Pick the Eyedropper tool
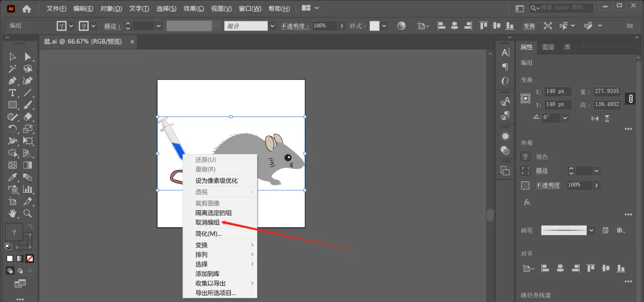 tap(13, 177)
